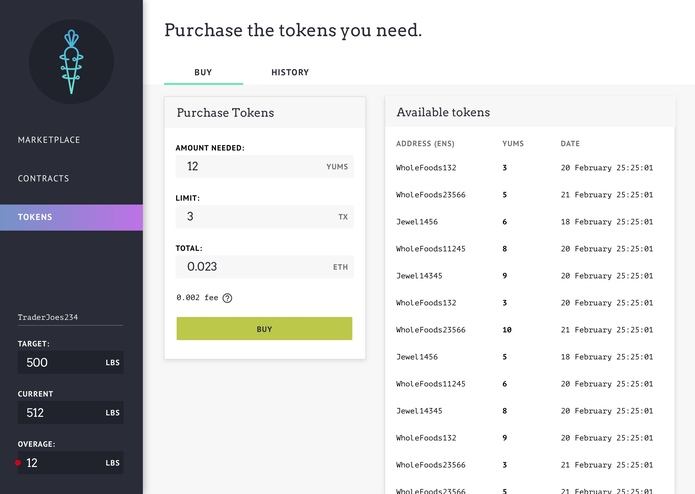Click the 0.002 fee text
Image resolution: width=695 pixels, height=494 pixels.
click(197, 298)
